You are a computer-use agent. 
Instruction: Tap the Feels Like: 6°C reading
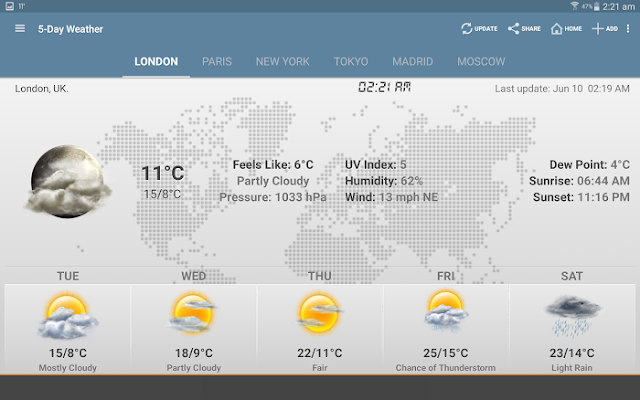pyautogui.click(x=273, y=165)
